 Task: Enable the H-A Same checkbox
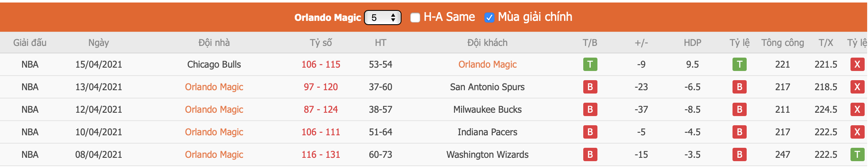[x=415, y=17]
